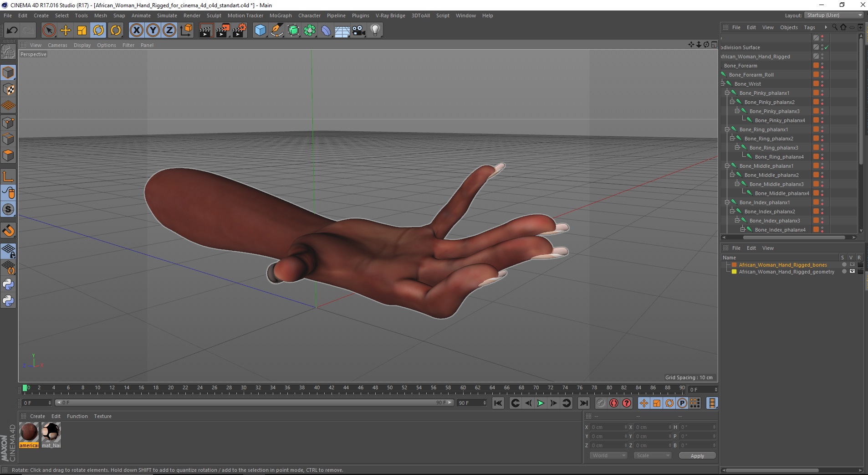Toggle Z axis lock
This screenshot has height=475, width=868.
[x=169, y=30]
